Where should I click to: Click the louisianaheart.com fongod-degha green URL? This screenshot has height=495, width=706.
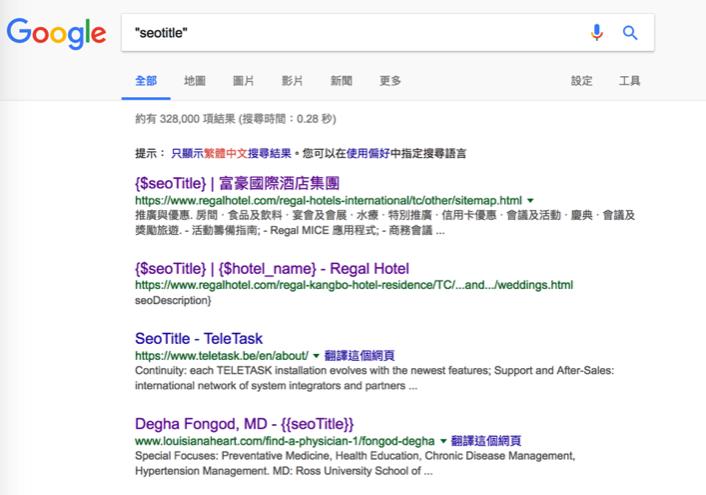coord(285,441)
